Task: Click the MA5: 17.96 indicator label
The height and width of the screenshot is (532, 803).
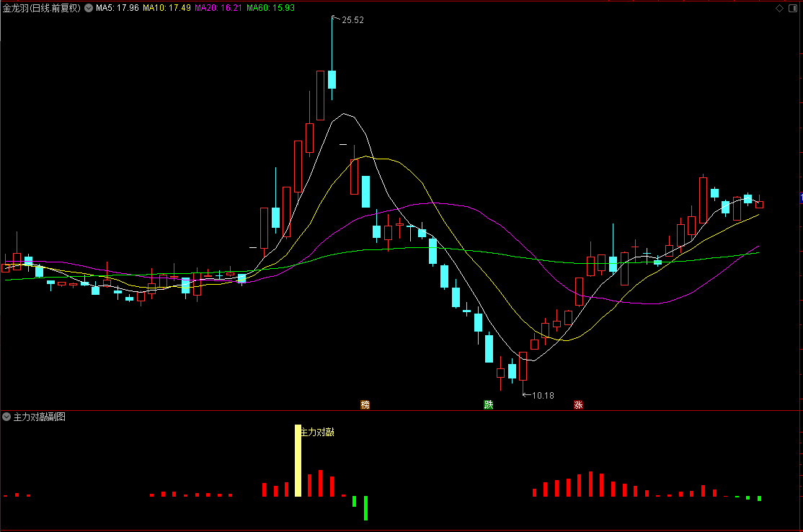Action: point(117,8)
